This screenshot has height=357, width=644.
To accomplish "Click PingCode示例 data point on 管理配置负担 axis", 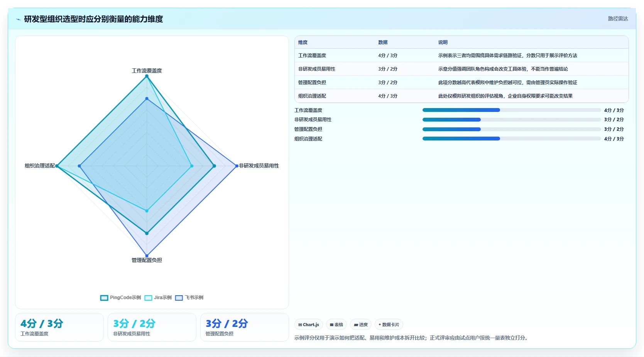I will pyautogui.click(x=147, y=233).
